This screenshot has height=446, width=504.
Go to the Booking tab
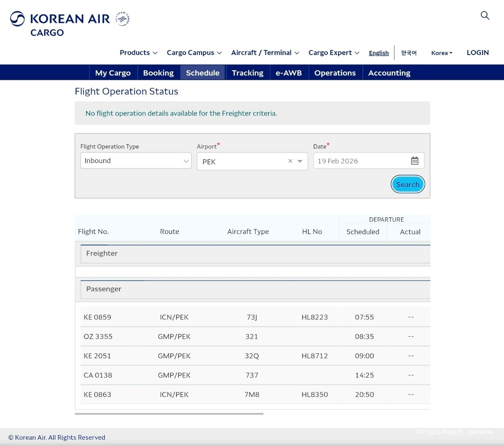coord(158,73)
